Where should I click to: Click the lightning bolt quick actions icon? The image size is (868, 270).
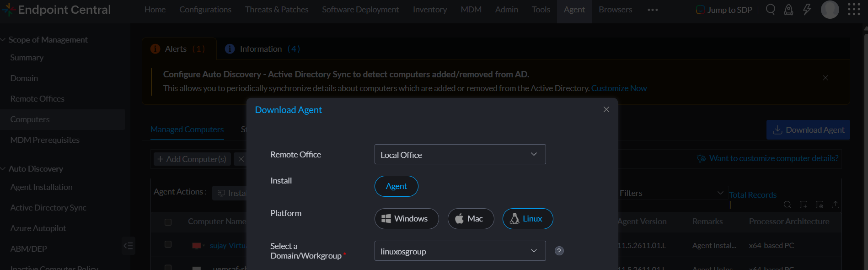coord(807,10)
